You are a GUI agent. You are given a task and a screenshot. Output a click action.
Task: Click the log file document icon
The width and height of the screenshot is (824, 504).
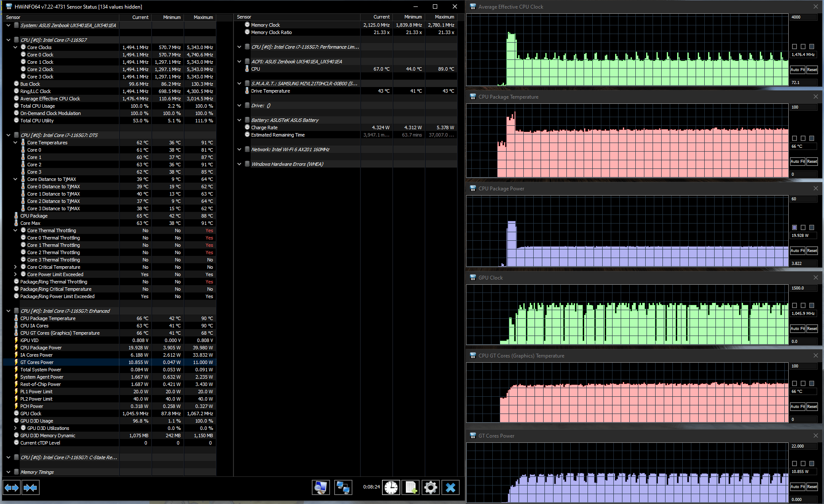[x=411, y=487]
